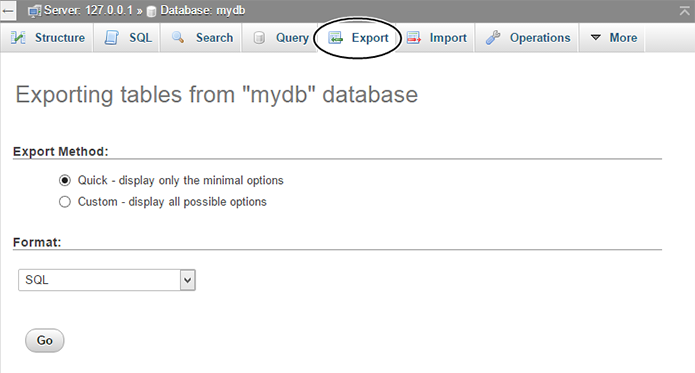
Task: Click 'Custom - display all possible options' label
Action: pyautogui.click(x=172, y=202)
